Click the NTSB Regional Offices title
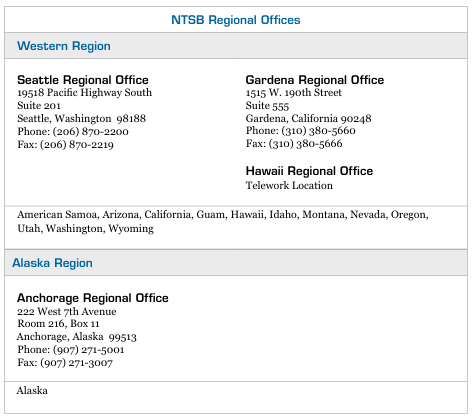This screenshot has height=418, width=472. click(236, 20)
